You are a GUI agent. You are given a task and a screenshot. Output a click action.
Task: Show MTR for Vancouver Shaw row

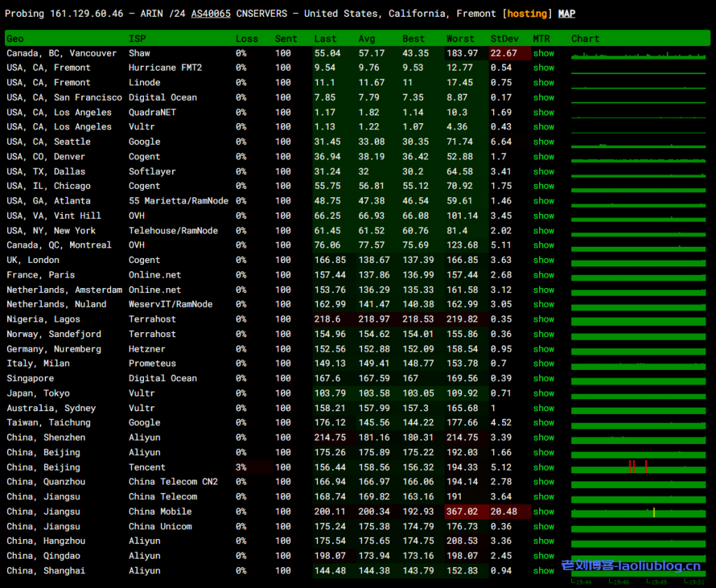coord(543,53)
